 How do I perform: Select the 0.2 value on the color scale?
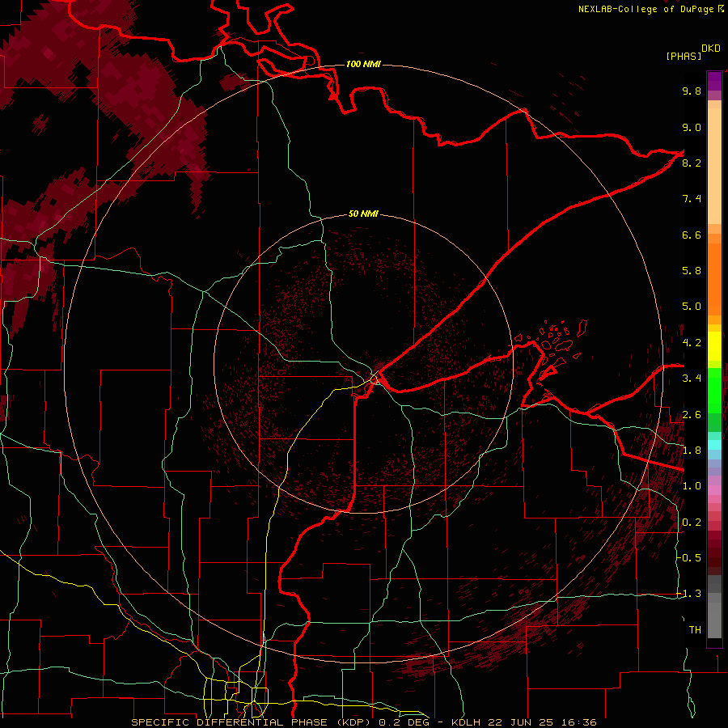click(x=692, y=523)
